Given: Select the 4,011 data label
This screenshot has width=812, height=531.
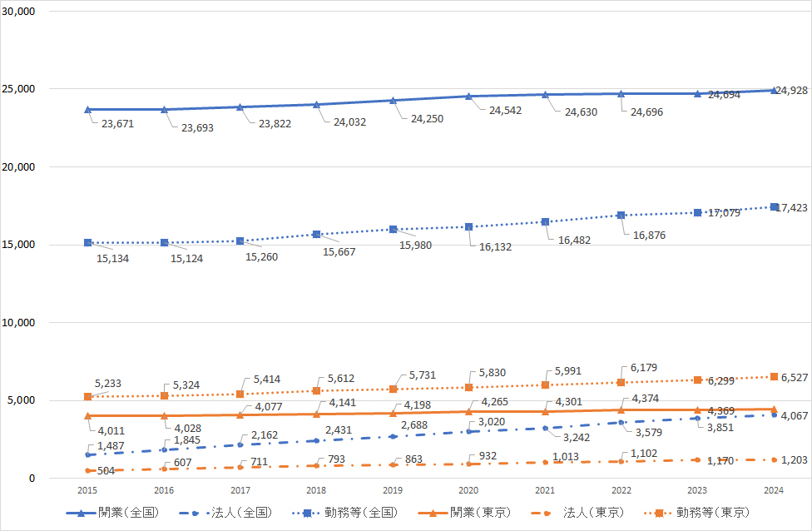Looking at the screenshot, I should tap(110, 431).
